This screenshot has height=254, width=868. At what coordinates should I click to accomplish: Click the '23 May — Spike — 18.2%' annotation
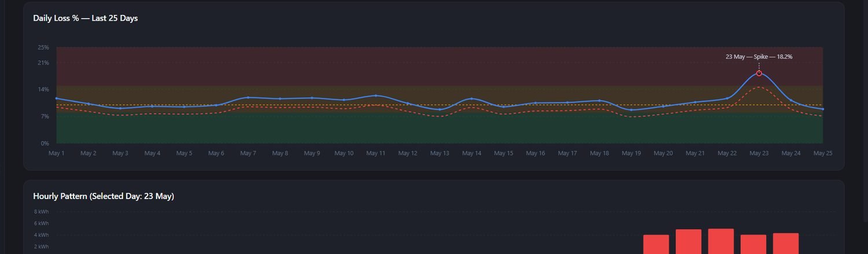759,57
